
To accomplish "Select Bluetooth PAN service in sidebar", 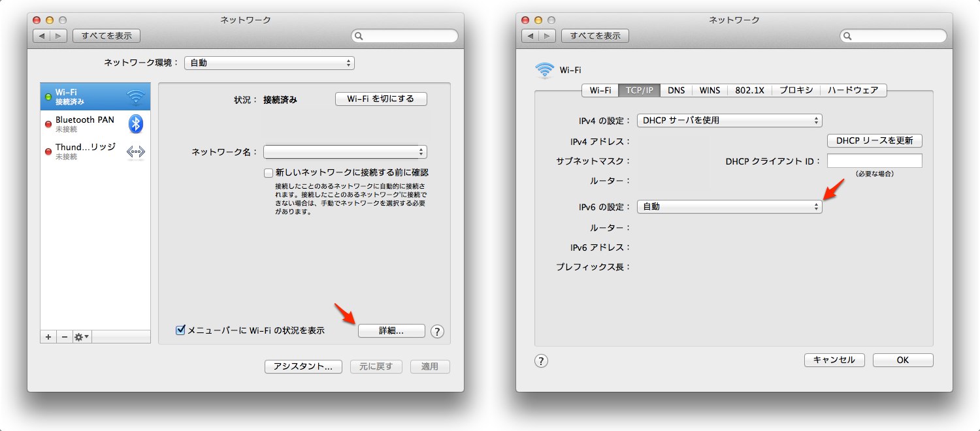I will click(x=95, y=124).
